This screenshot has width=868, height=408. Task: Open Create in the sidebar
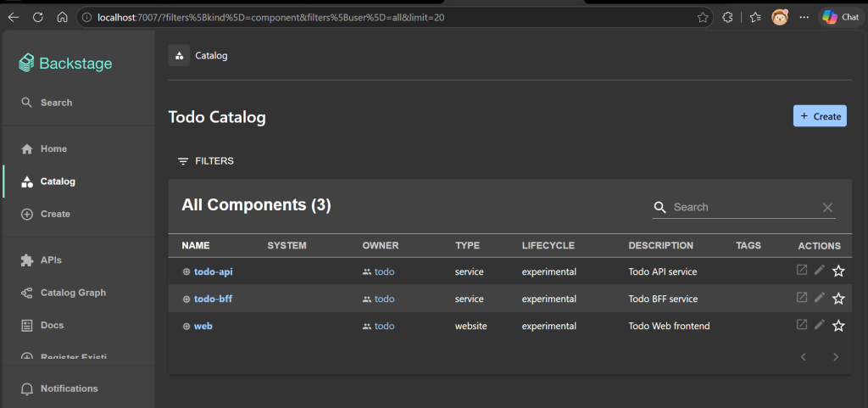[46, 214]
